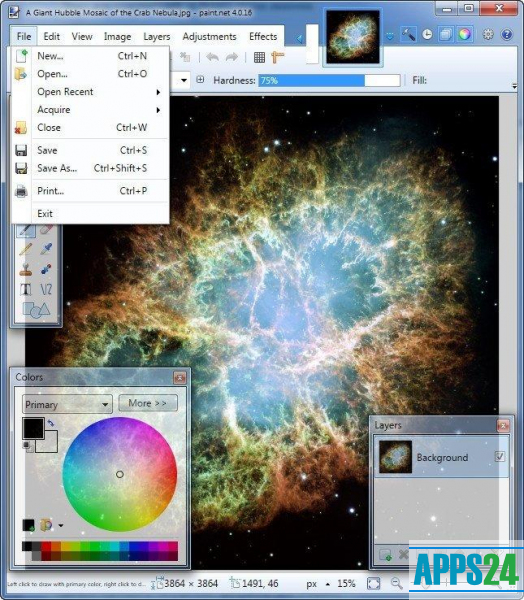Add color to palette icon
The image size is (524, 600).
coord(29,525)
